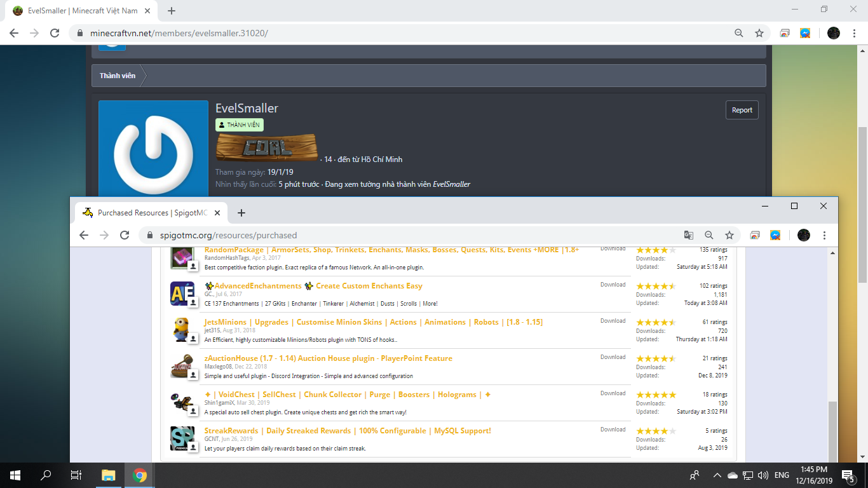Image resolution: width=868 pixels, height=488 pixels.
Task: Open the AdvancedEnchantments AE plugin icon
Action: click(x=182, y=294)
